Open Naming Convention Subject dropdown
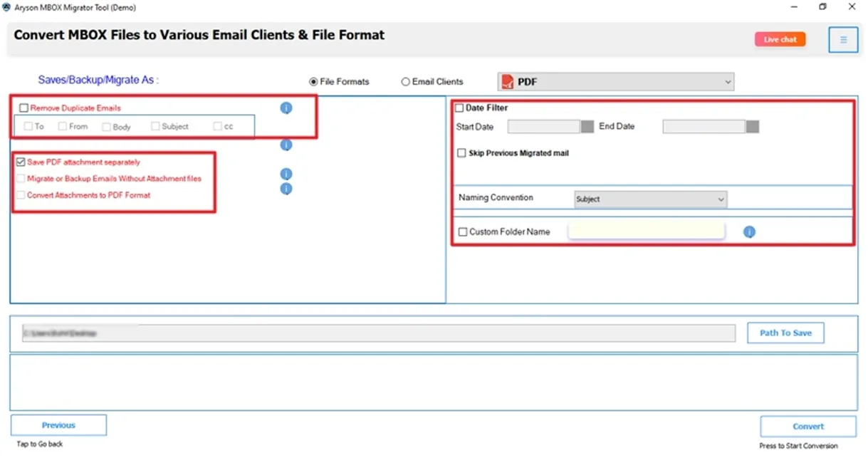 [650, 199]
